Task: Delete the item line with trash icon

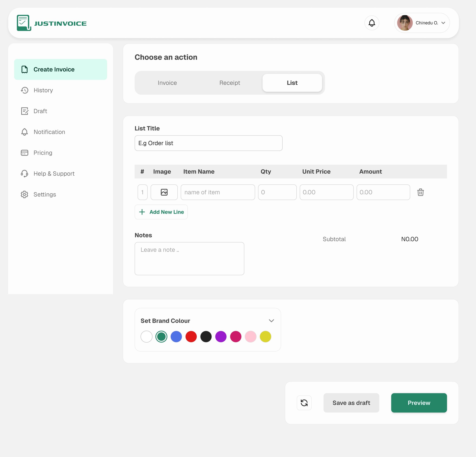Action: pos(420,192)
